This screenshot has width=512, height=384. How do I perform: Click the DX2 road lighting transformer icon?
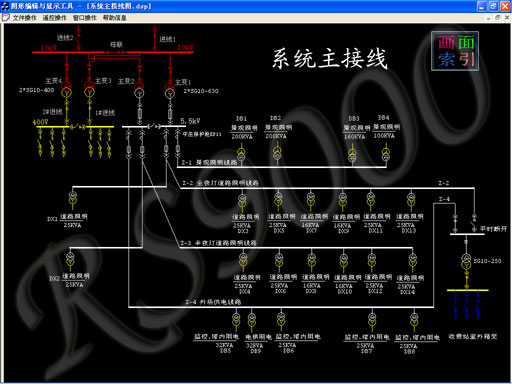coord(70,259)
